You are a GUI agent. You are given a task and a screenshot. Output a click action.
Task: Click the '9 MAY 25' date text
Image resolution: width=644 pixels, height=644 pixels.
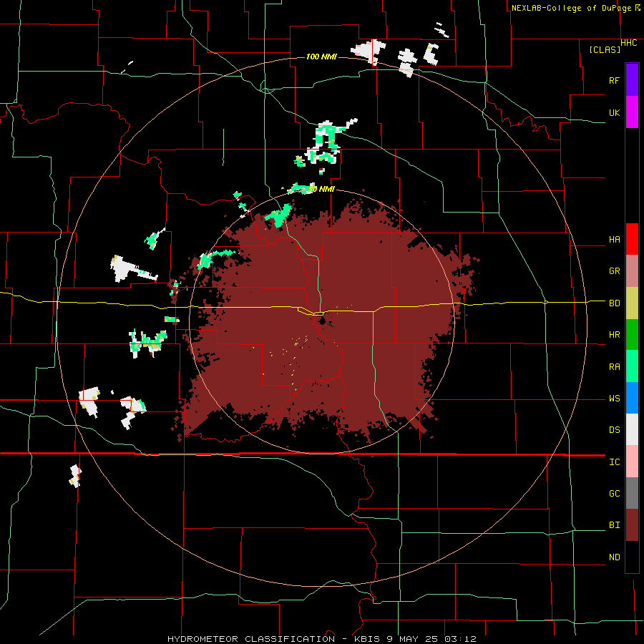click(x=412, y=639)
